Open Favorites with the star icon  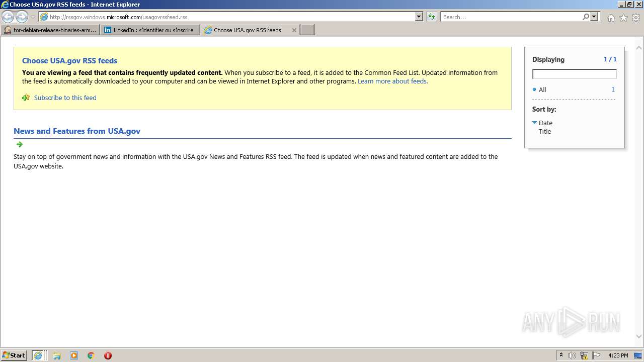[623, 18]
